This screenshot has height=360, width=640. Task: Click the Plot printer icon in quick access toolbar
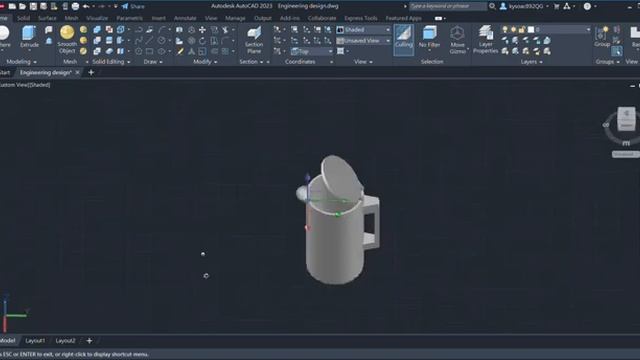click(75, 6)
